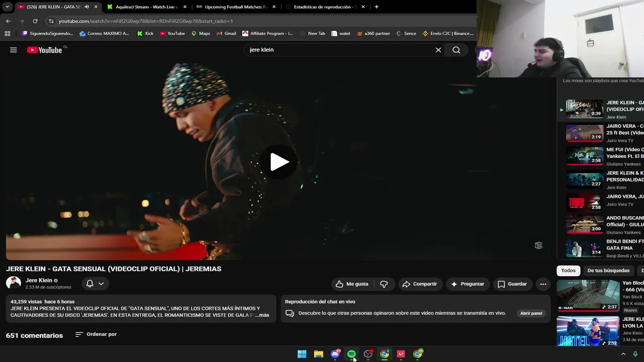
Task: Open Discord from the taskbar
Action: click(335, 354)
